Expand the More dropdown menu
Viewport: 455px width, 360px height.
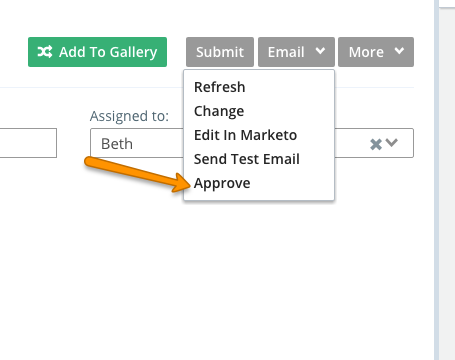[376, 52]
